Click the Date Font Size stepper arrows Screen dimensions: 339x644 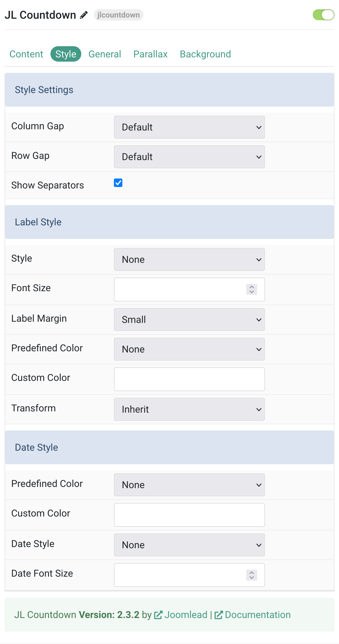(252, 575)
